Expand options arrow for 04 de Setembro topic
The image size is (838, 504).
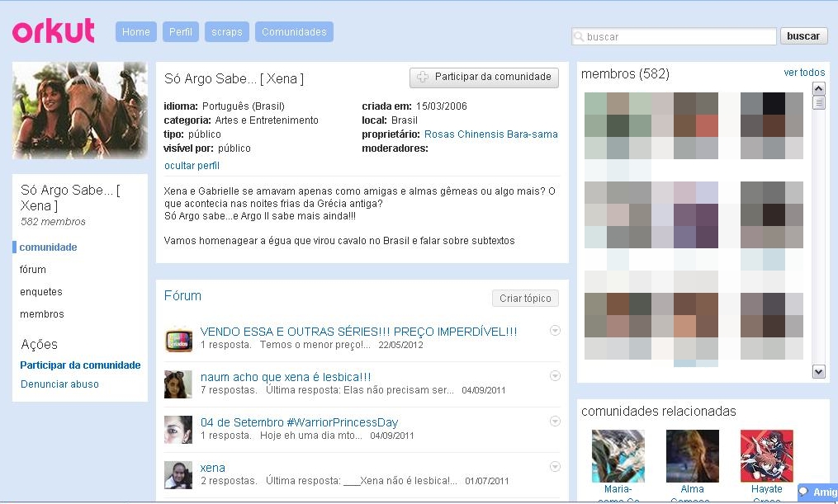tap(556, 422)
